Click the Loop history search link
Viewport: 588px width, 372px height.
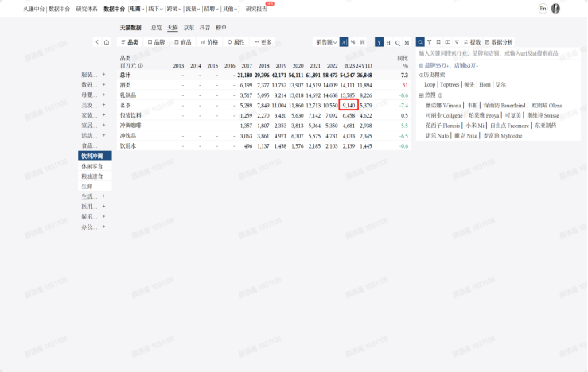coord(430,83)
